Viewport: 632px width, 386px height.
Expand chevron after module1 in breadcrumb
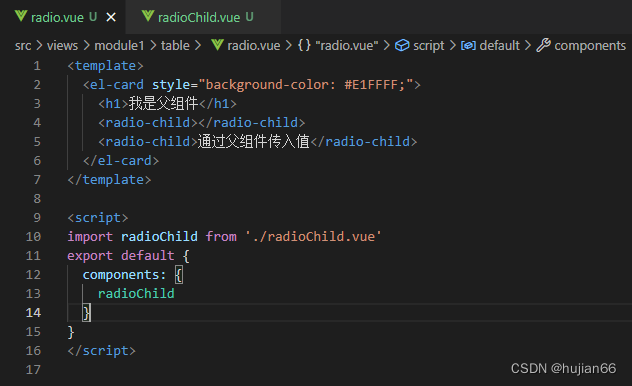(x=153, y=46)
